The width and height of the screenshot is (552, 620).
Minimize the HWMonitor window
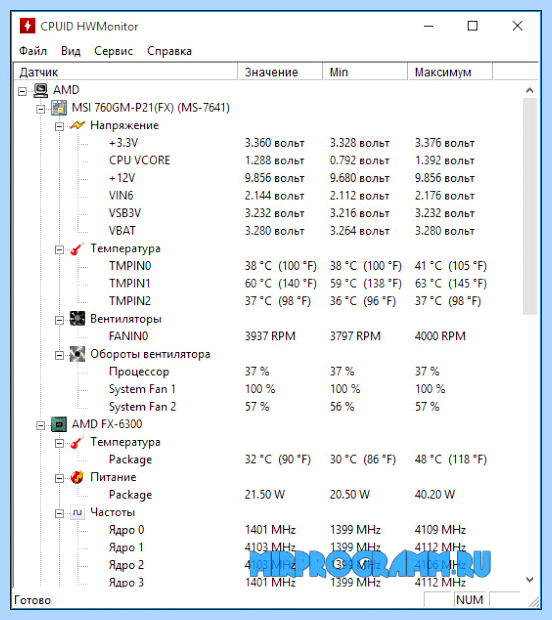click(x=429, y=26)
